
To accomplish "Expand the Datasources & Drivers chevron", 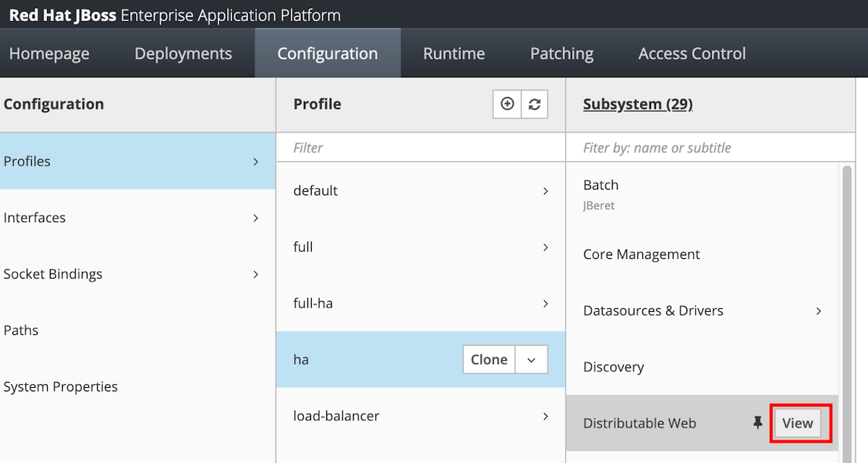I will pos(819,311).
